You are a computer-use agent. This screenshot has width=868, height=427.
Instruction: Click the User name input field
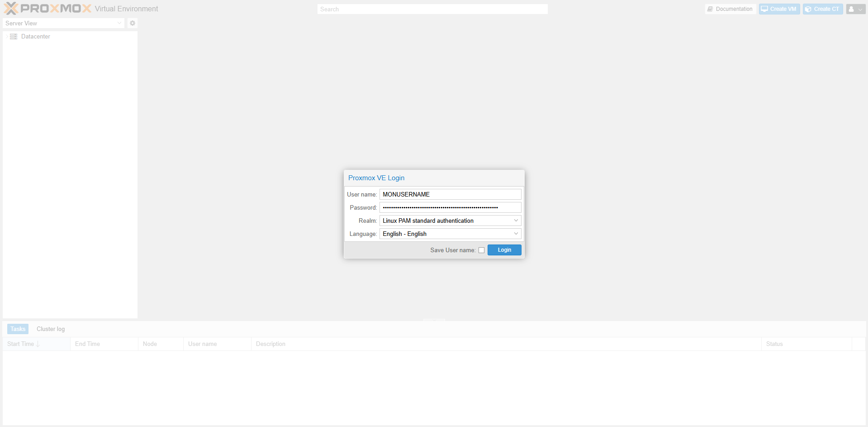(x=450, y=194)
